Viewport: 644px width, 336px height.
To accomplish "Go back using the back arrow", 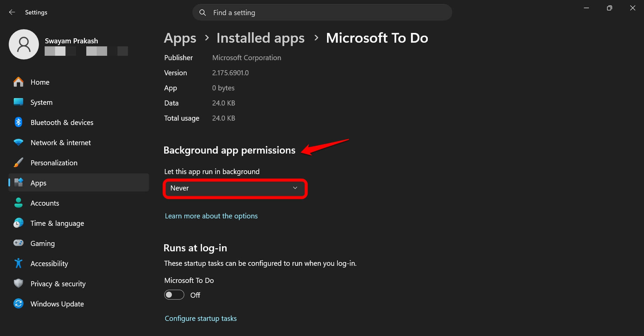I will (12, 12).
